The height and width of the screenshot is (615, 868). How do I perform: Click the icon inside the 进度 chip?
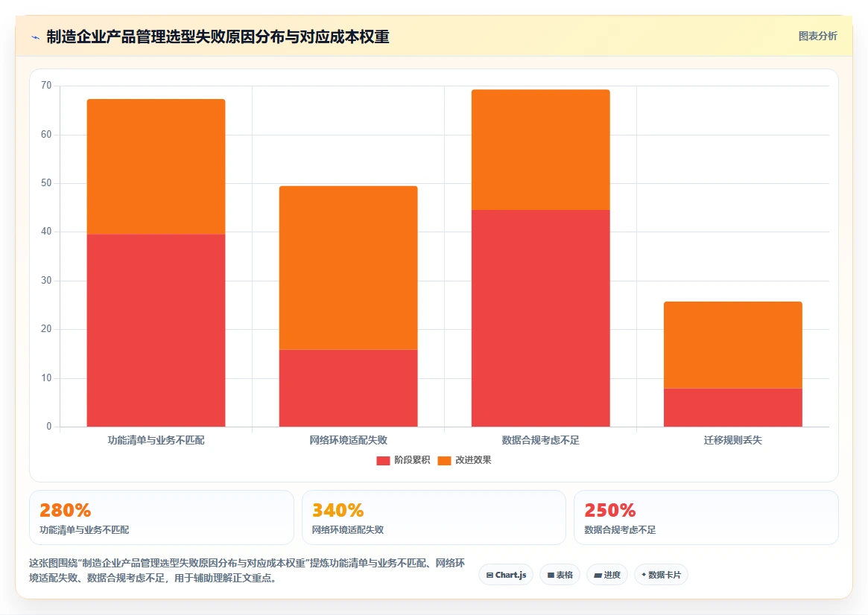[x=598, y=576]
